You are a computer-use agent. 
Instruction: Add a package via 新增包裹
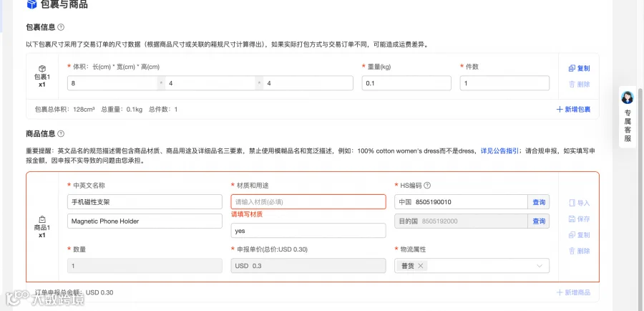(573, 110)
